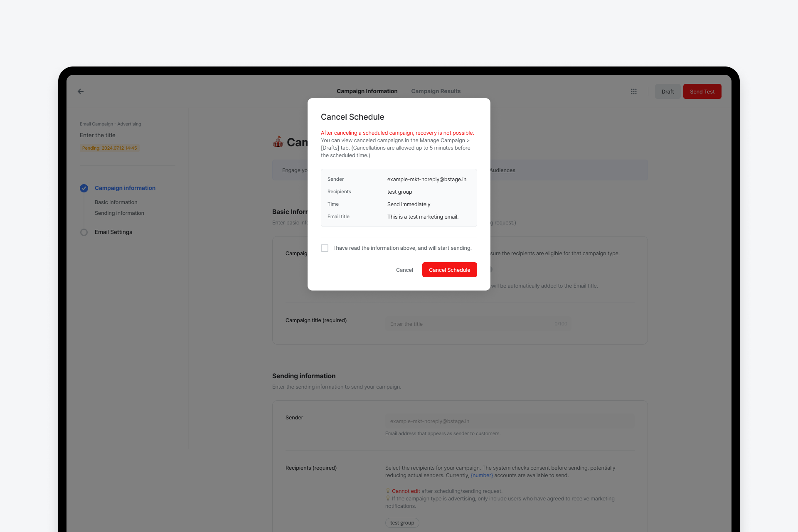The height and width of the screenshot is (532, 798).
Task: Click the Draft button
Action: tap(667, 91)
